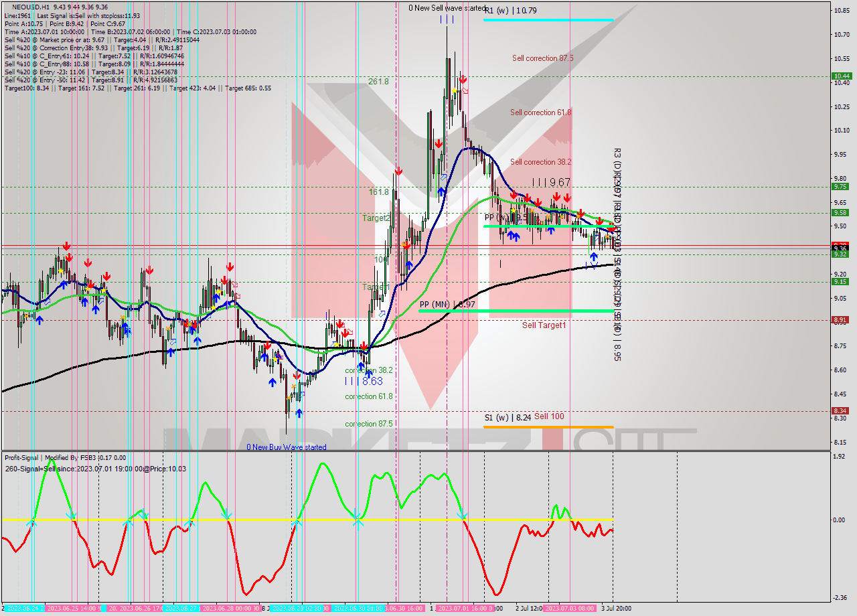
Task: Click the 'S1 (w) | 8.24' support label
Action: click(x=508, y=417)
